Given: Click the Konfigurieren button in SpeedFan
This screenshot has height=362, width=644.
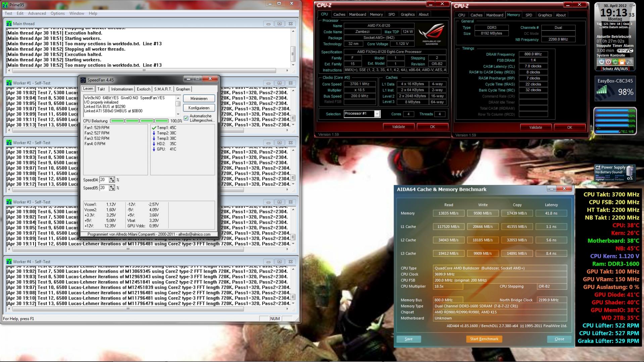Looking at the screenshot, I should 199,108.
